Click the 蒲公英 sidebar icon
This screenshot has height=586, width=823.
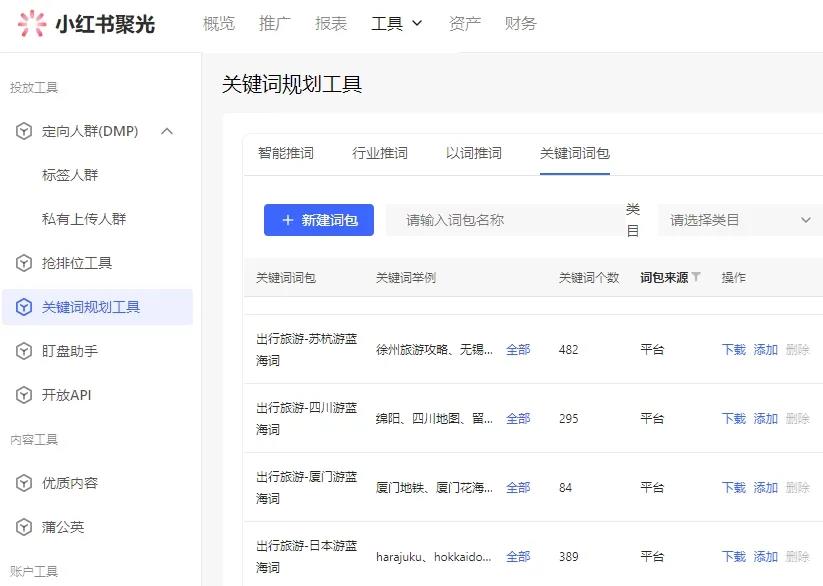pyautogui.click(x=22, y=527)
